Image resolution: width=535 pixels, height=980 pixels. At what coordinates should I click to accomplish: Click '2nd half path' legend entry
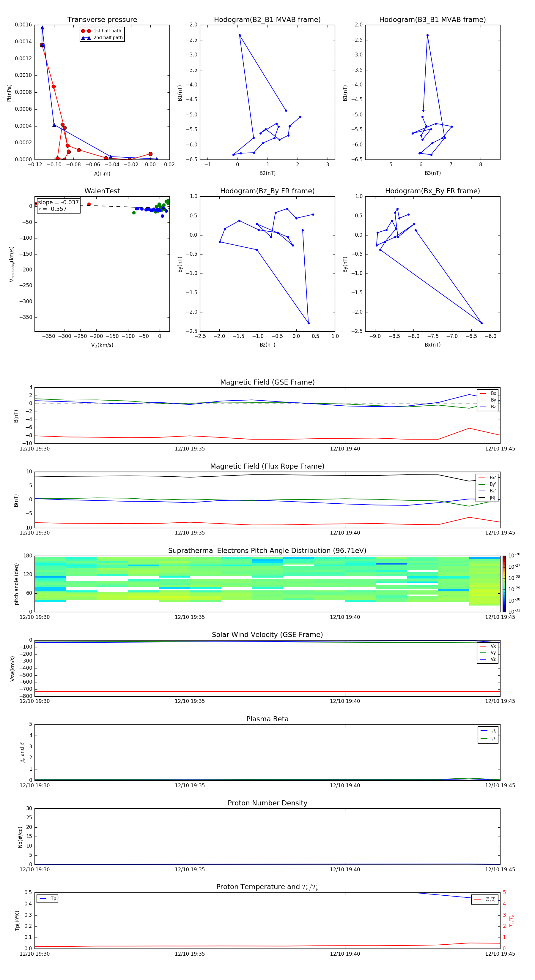[102, 38]
